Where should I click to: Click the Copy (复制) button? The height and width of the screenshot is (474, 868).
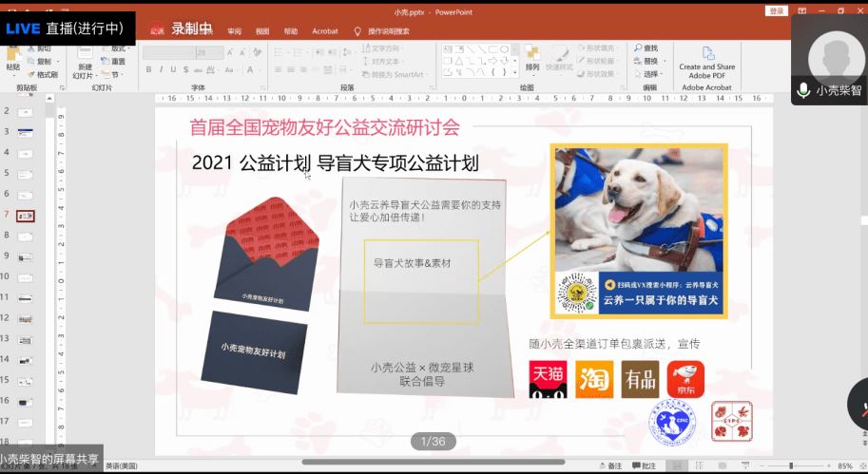(x=42, y=62)
